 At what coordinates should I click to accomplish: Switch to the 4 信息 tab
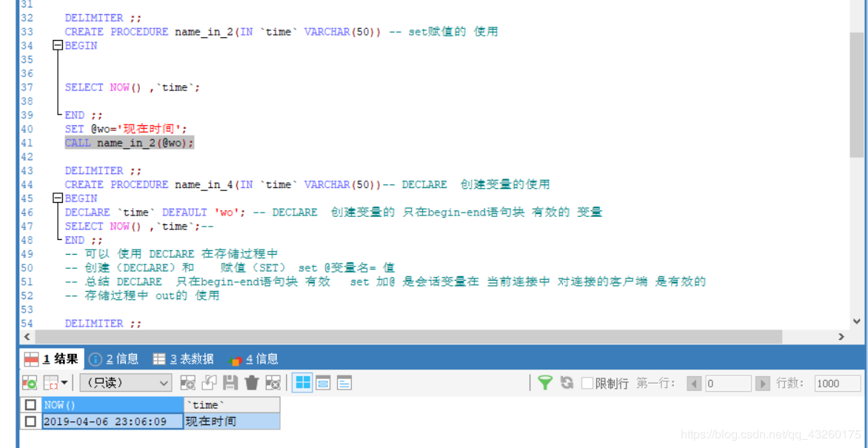tap(253, 359)
